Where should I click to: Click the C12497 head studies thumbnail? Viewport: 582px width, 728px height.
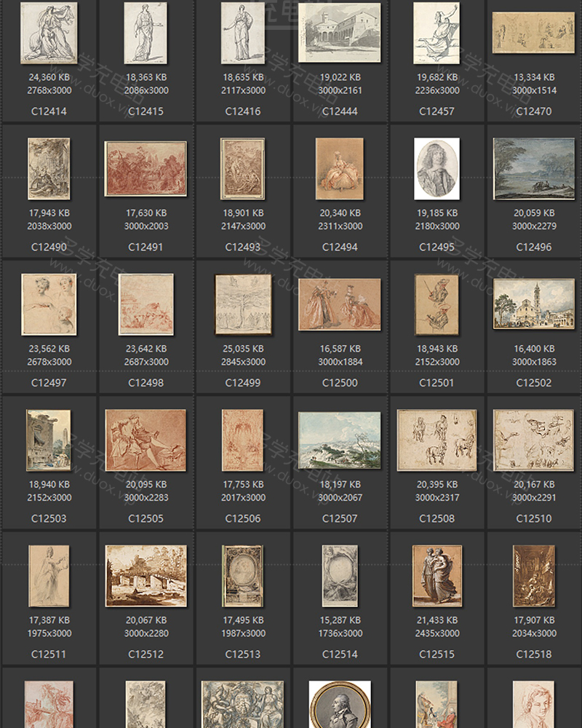[x=49, y=304]
